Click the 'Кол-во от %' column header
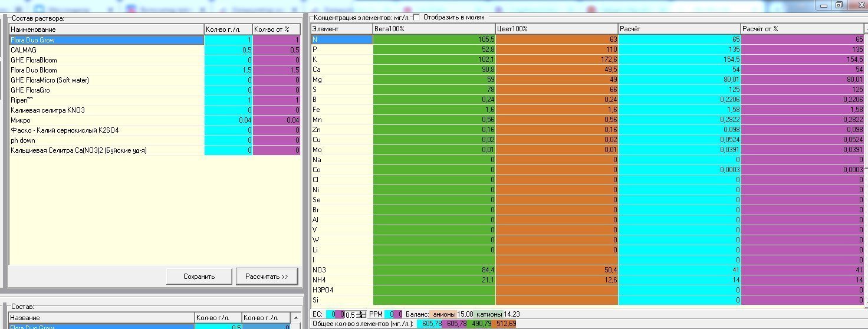The height and width of the screenshot is (329, 868). point(277,29)
